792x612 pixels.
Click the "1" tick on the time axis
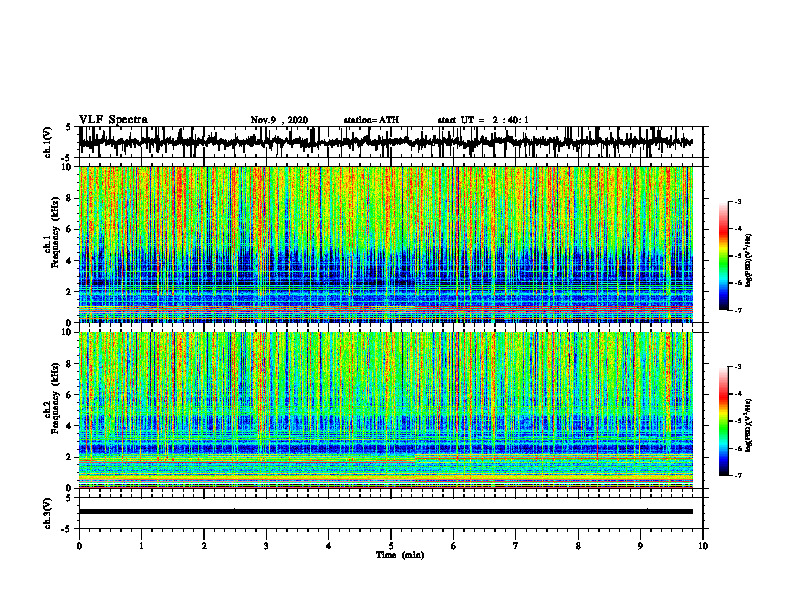[141, 546]
